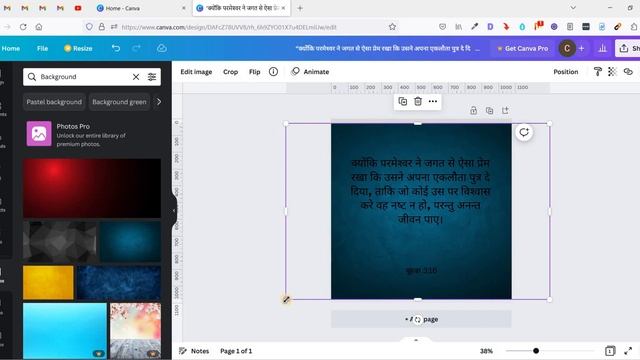Open the File menu

[42, 48]
